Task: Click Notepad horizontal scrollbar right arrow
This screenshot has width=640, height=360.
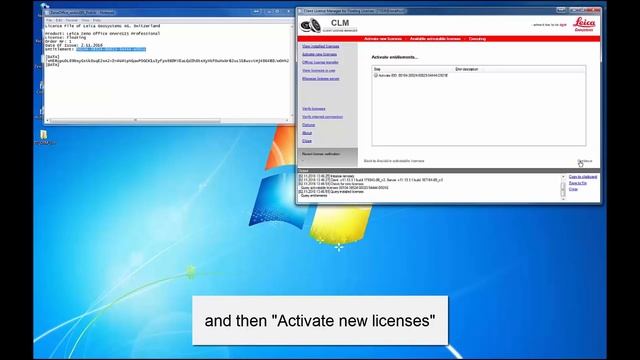Action: pyautogui.click(x=287, y=120)
